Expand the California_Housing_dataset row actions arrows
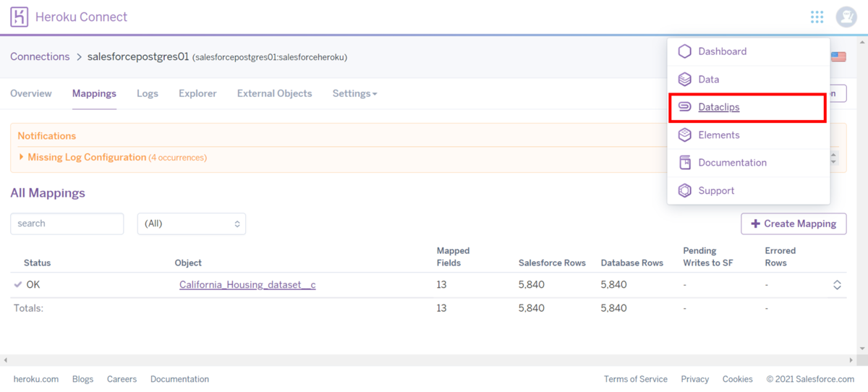Screen dimensions: 868x392 [837, 285]
